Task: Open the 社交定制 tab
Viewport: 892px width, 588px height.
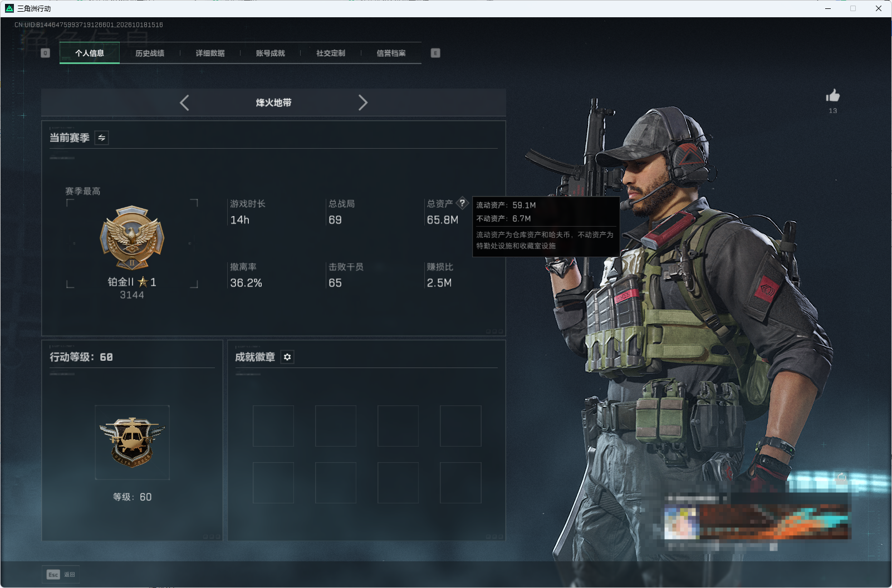Action: (331, 53)
